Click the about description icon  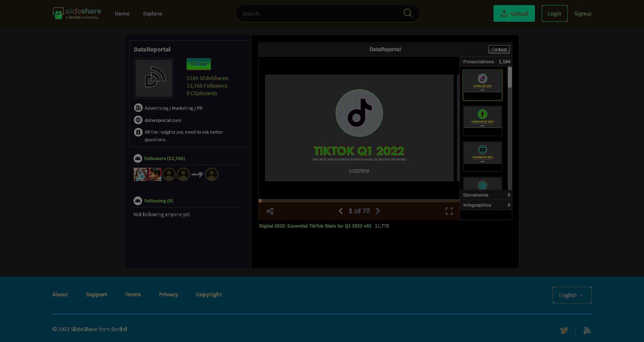pyautogui.click(x=138, y=132)
